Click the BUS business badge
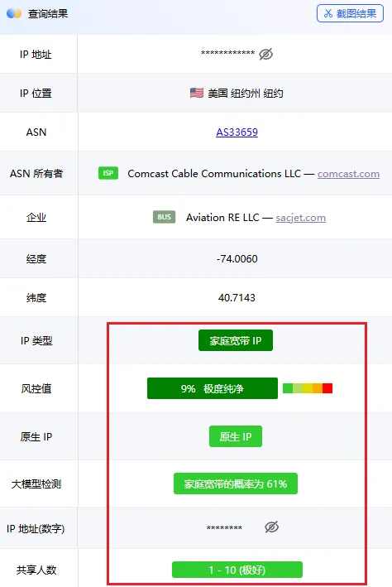This screenshot has height=587, width=392. point(165,217)
